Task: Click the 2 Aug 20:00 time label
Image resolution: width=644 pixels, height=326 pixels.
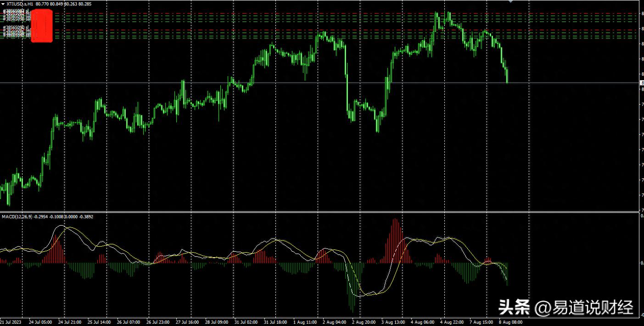Action: pos(364,322)
